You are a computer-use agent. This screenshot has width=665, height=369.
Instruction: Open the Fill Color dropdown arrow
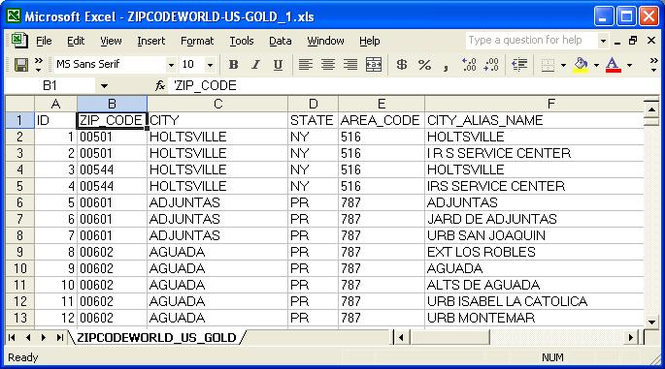point(596,65)
